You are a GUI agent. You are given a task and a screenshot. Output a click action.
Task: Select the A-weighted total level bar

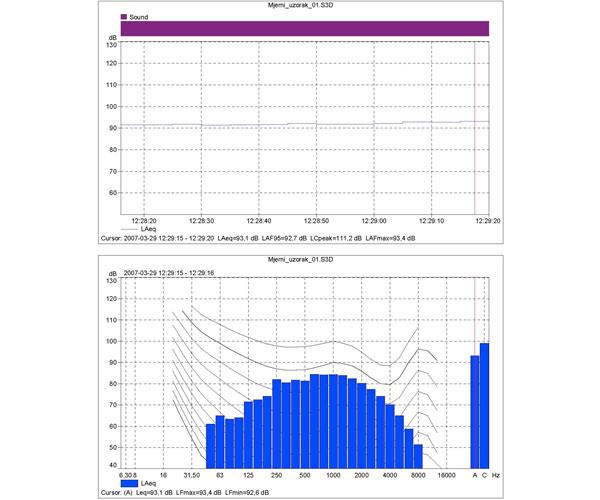tap(475, 410)
